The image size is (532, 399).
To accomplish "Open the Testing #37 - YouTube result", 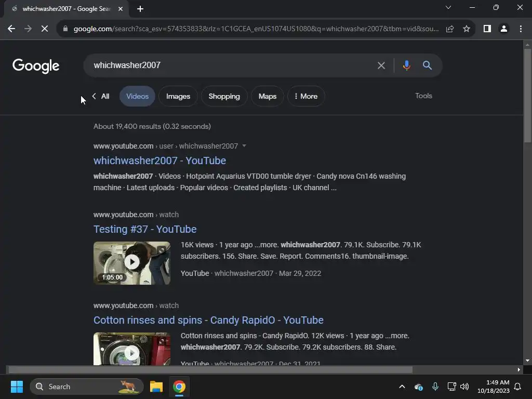I will (x=145, y=229).
